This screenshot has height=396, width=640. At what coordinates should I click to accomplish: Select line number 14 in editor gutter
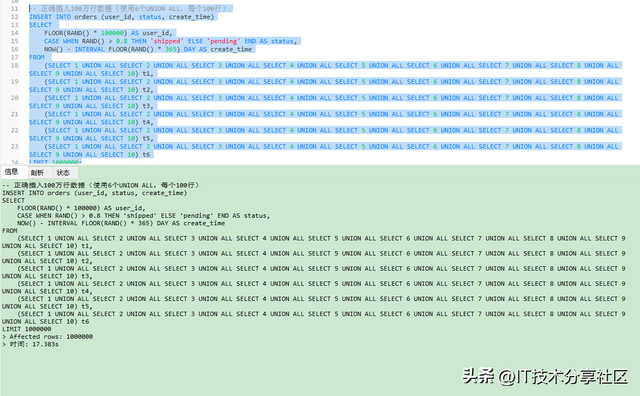[x=15, y=33]
